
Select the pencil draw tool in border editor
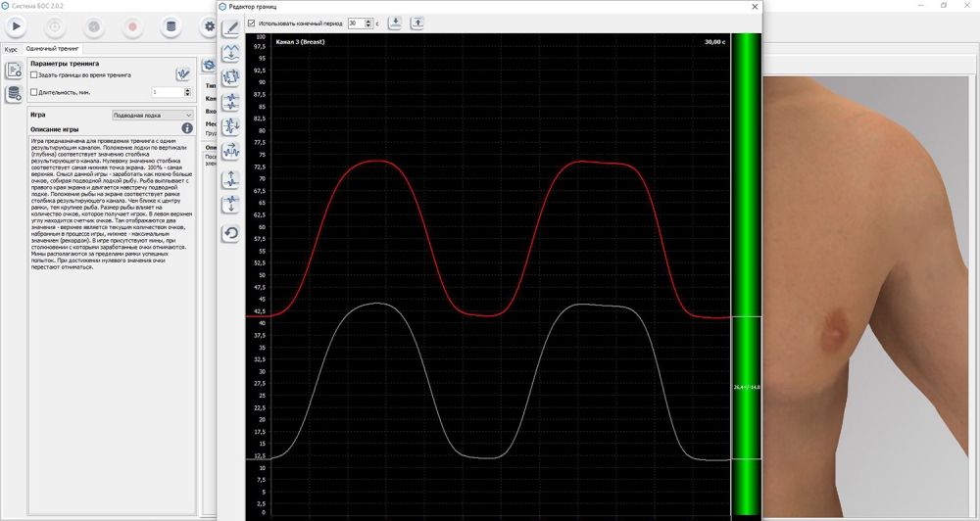(231, 28)
